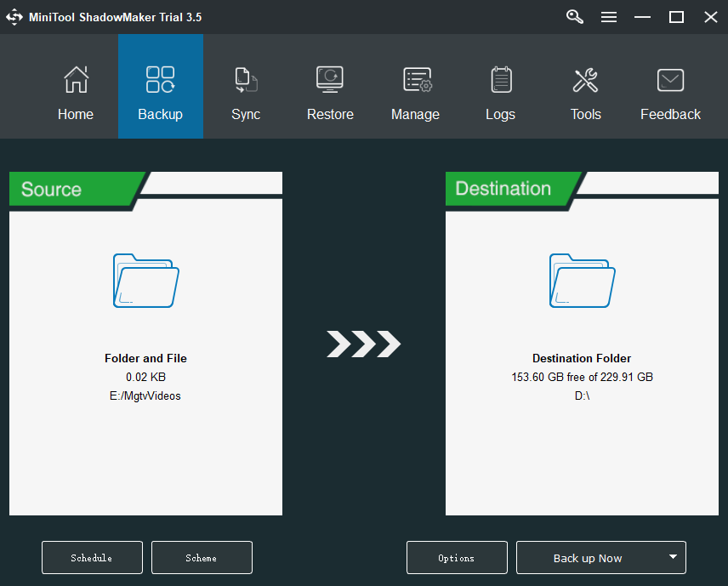Select the Sync feature icon

[246, 80]
